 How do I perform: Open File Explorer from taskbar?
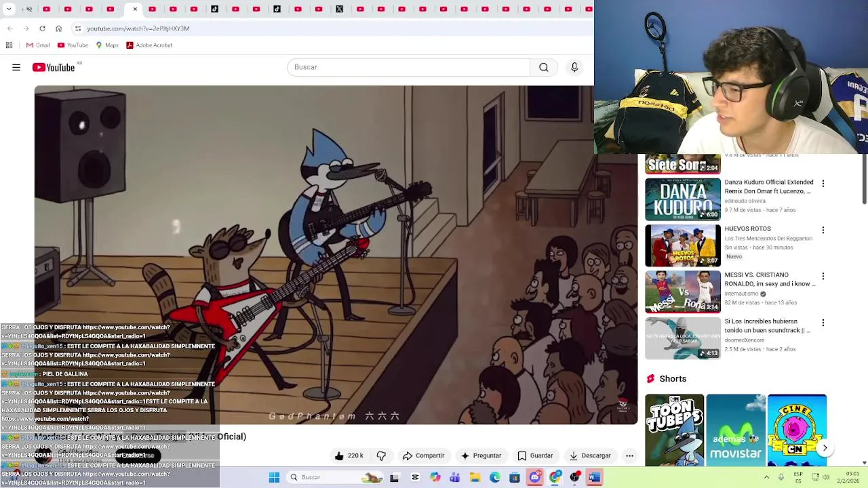point(475,477)
